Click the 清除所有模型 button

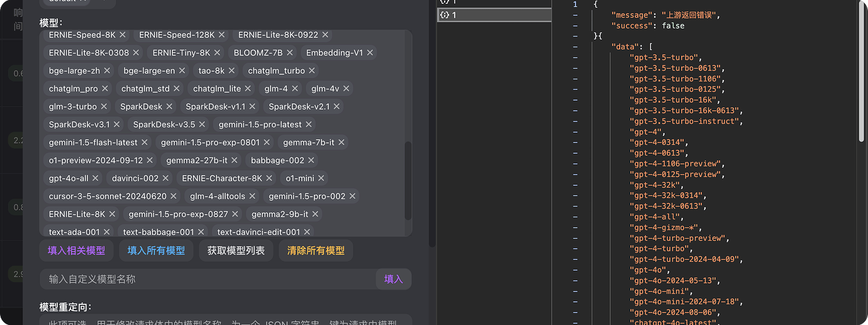[316, 251]
